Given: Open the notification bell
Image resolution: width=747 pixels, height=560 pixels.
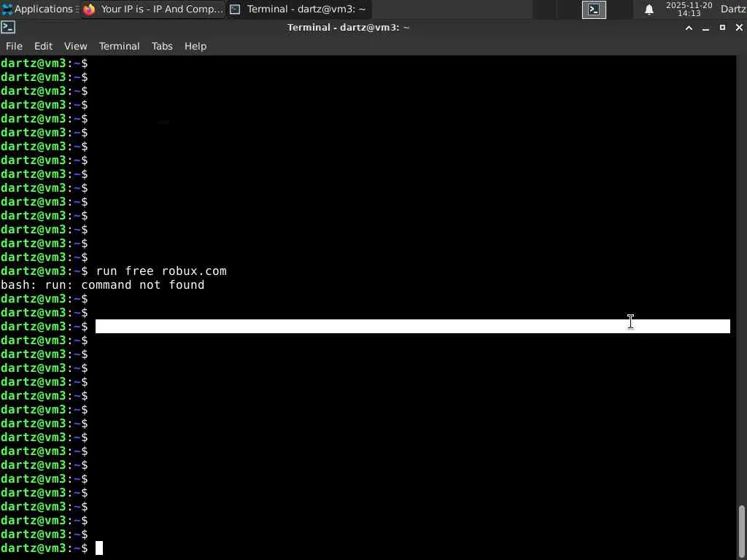Looking at the screenshot, I should [649, 9].
